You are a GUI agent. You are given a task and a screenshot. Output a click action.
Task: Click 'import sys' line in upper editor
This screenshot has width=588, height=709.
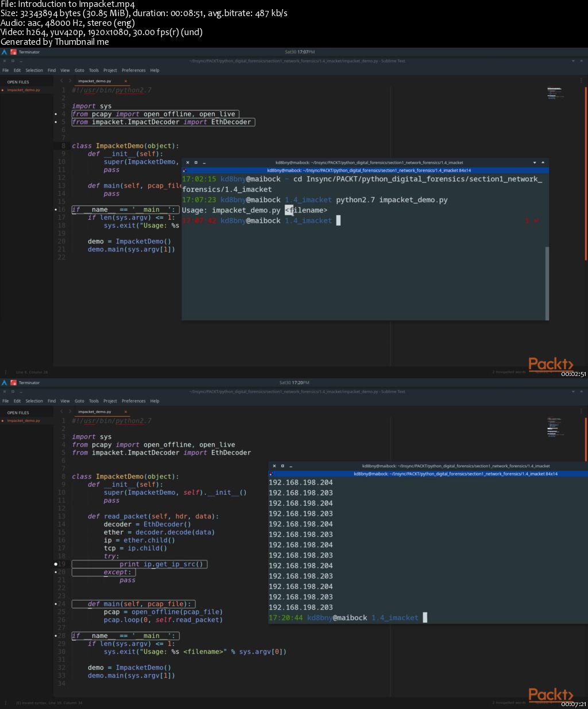(x=92, y=106)
